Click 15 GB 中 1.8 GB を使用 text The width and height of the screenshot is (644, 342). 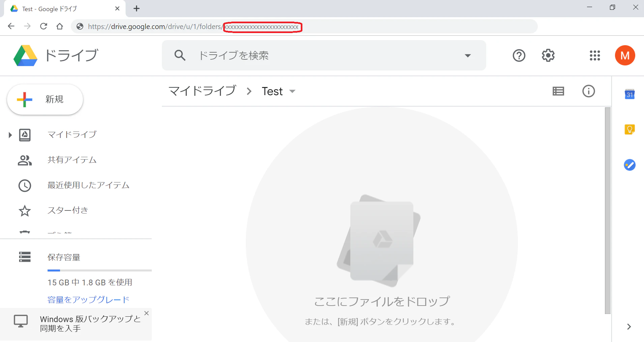90,282
